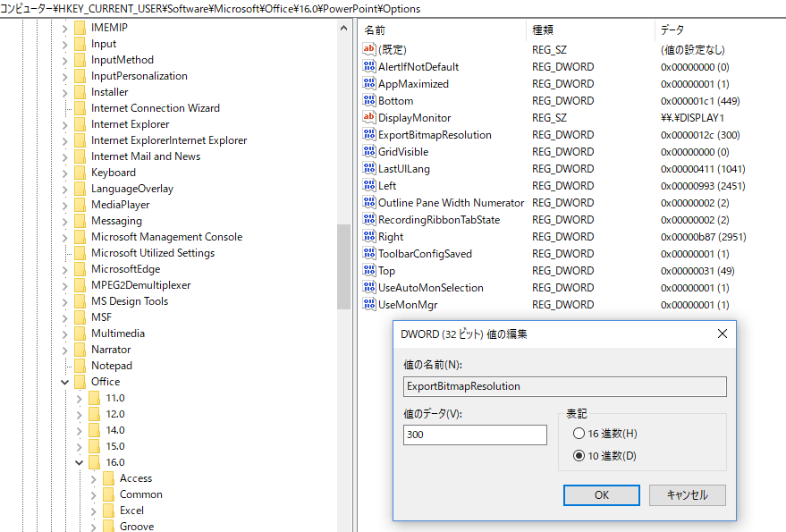Select the Groove key under 16.0
This screenshot has height=532, width=786.
coord(136,526)
